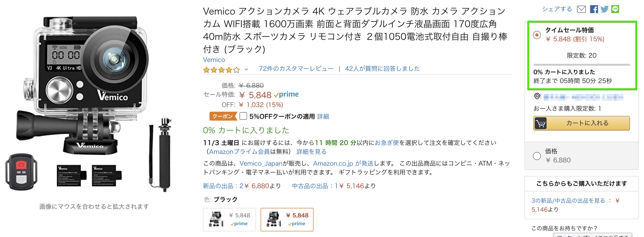Share product on Twitter icon
644x237 pixels.
coord(604,9)
